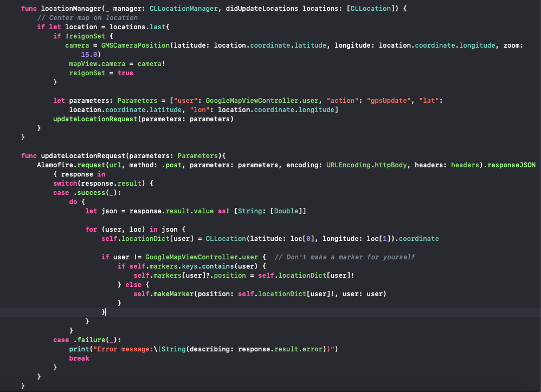Screen dimensions: 541x392
Task: Click the "gpsUpdate" string literal
Action: (x=389, y=101)
